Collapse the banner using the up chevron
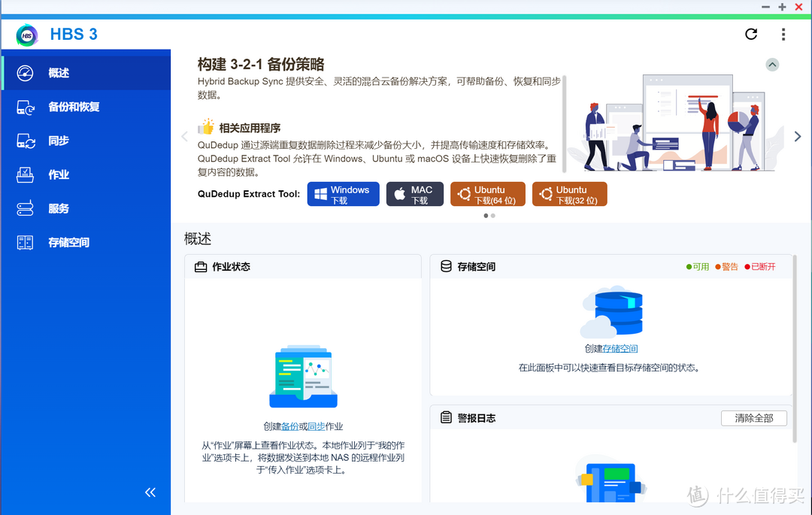Viewport: 812px width, 515px height. (x=772, y=65)
